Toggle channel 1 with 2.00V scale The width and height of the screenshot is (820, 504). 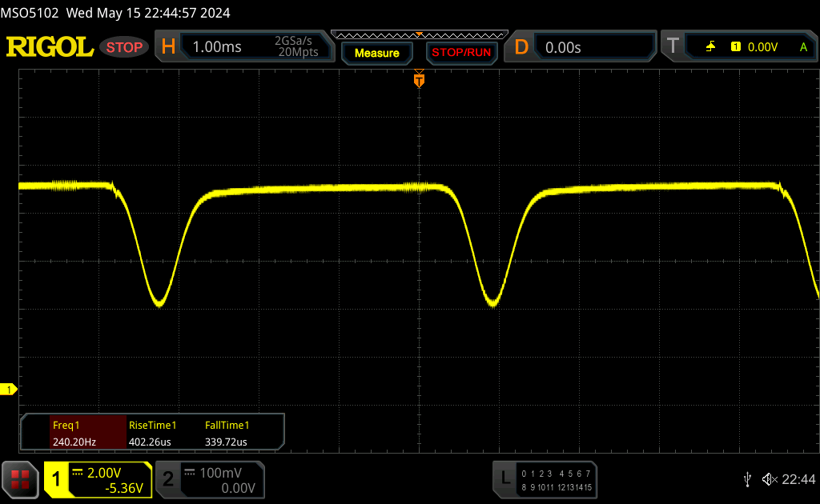click(98, 480)
